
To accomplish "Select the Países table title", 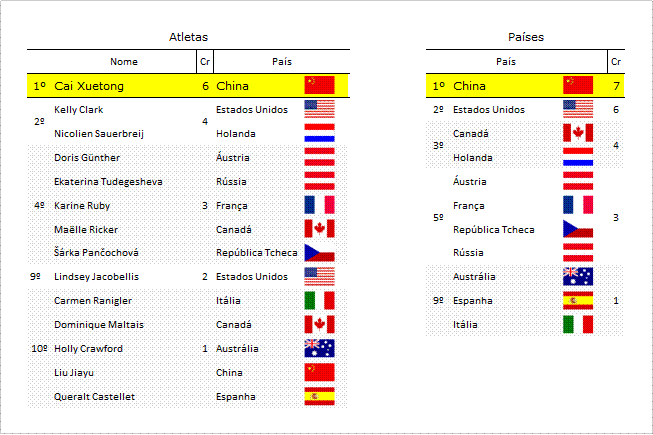I will coord(526,37).
